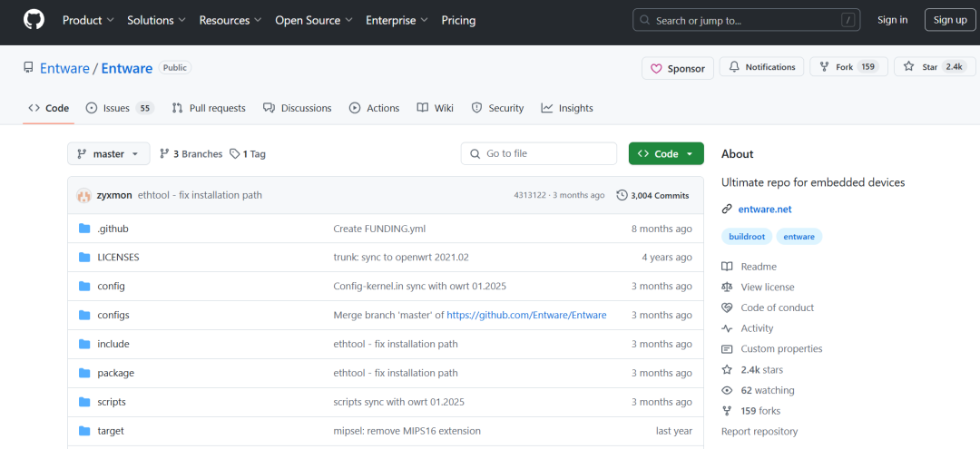
Task: Open the master branch dropdown
Action: (109, 153)
